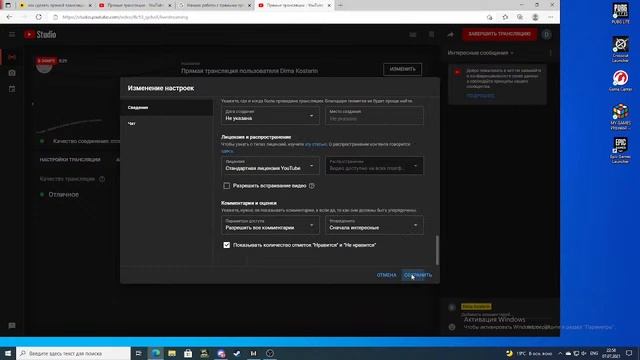640x360 pixels.
Task: Open the YouTube Studio hamburger menu
Action: click(x=12, y=35)
